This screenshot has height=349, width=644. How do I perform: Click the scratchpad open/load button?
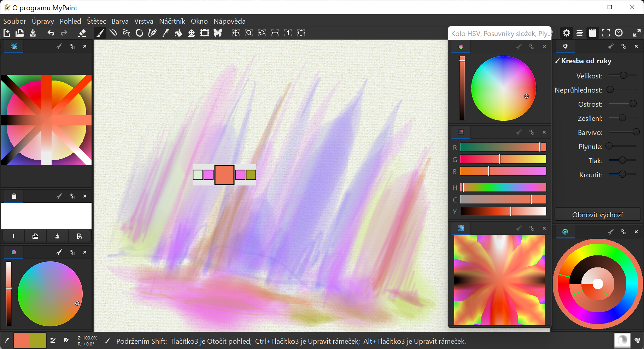(35, 236)
